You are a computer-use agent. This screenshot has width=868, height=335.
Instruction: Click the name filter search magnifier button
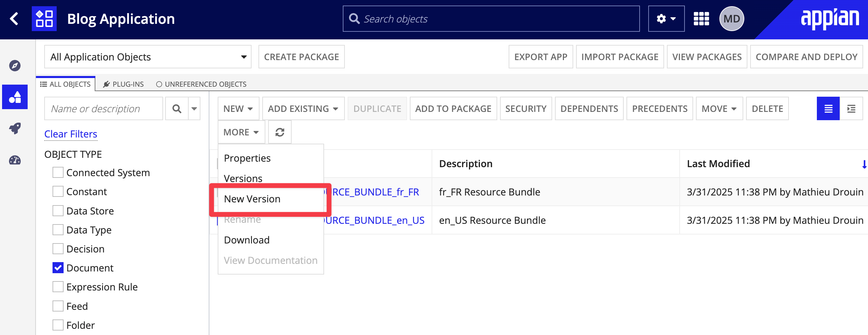(x=177, y=109)
